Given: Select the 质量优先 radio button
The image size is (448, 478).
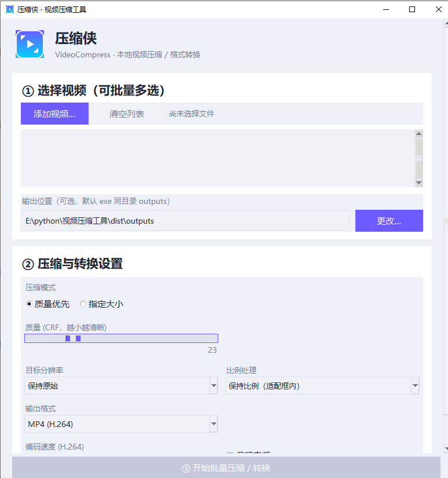Looking at the screenshot, I should click(x=47, y=304).
